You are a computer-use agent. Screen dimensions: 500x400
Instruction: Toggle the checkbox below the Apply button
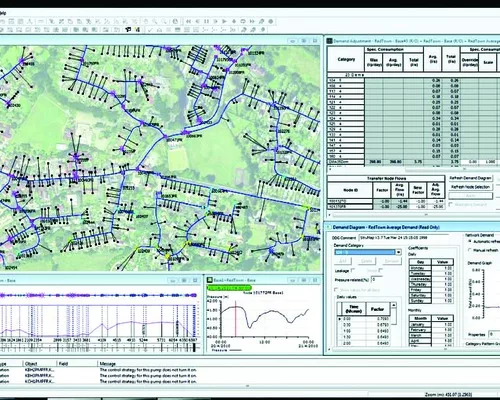tap(451, 204)
